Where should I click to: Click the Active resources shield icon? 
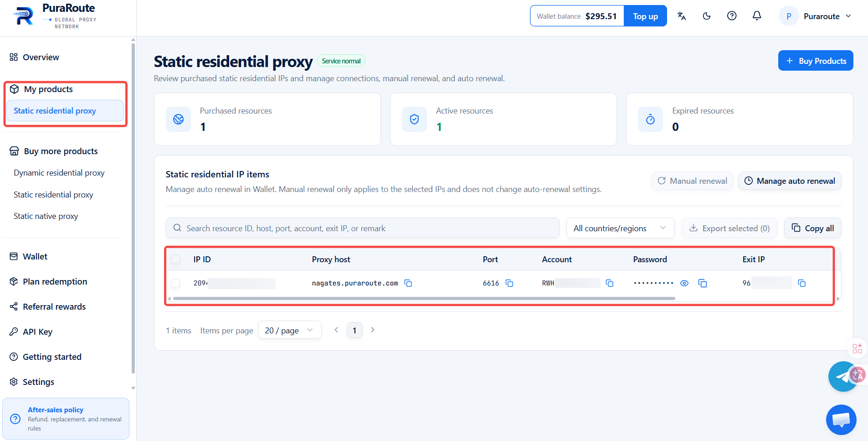(x=414, y=119)
